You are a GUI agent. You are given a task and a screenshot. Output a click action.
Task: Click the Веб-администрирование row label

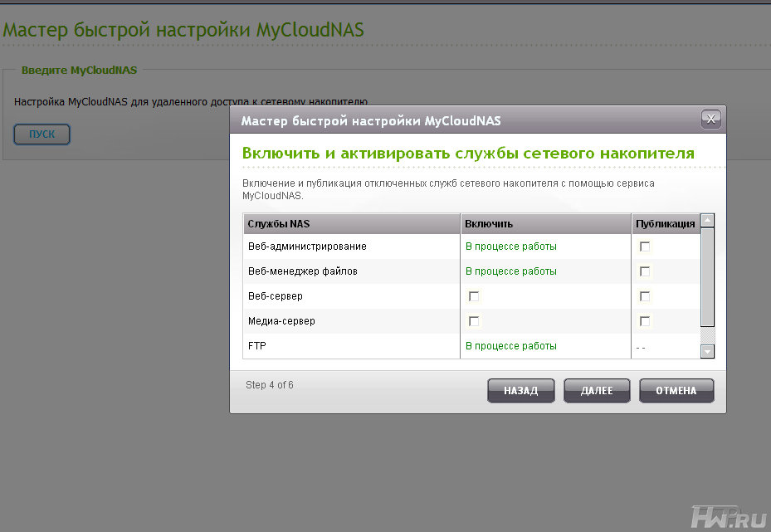(307, 246)
